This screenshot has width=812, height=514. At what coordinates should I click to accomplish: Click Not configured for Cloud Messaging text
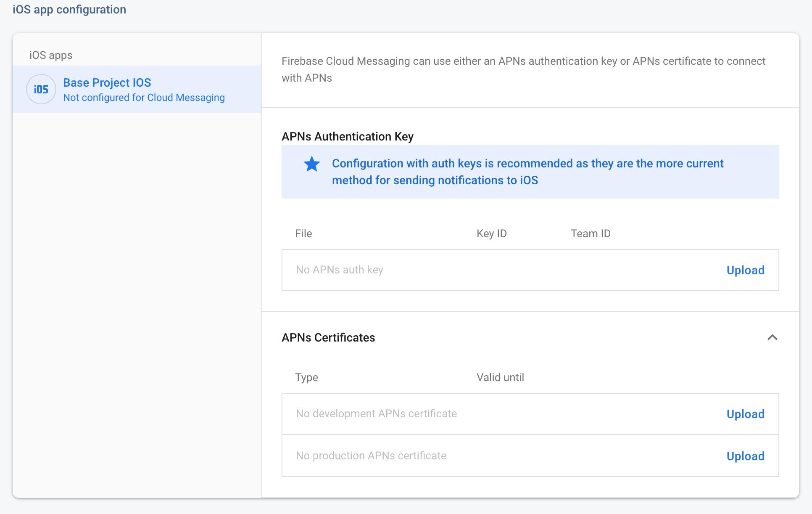144,98
